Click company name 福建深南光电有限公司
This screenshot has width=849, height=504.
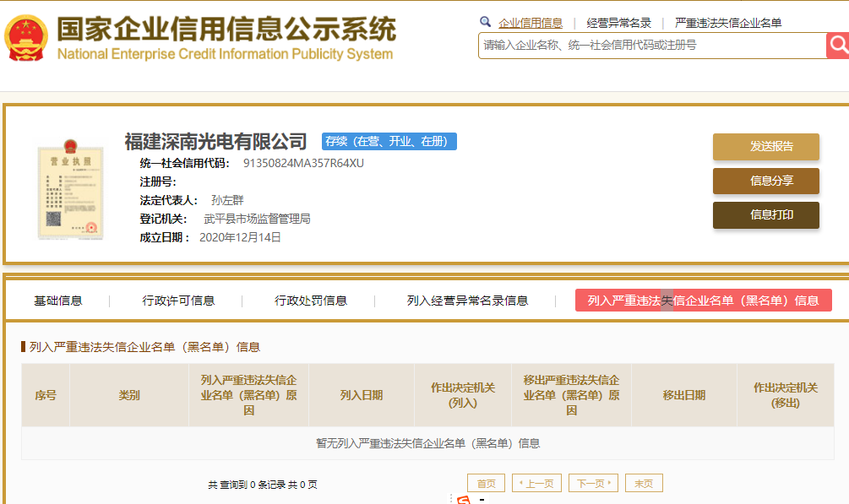pos(215,141)
